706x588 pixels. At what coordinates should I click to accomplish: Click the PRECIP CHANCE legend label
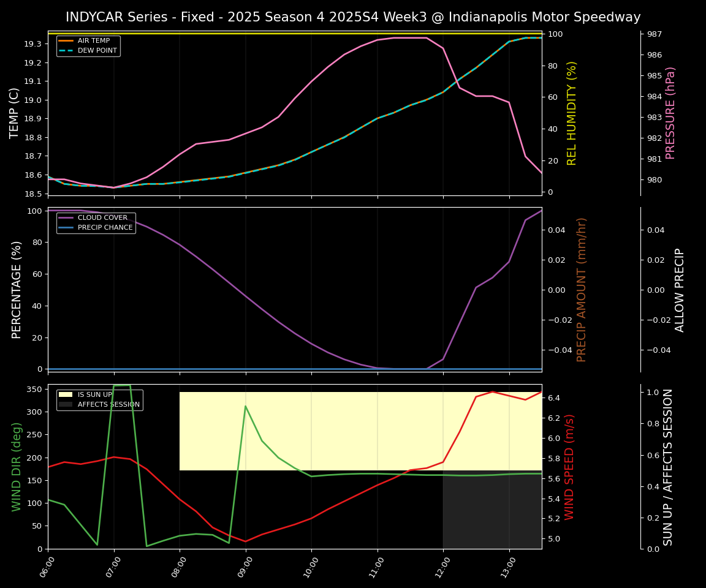105,227
